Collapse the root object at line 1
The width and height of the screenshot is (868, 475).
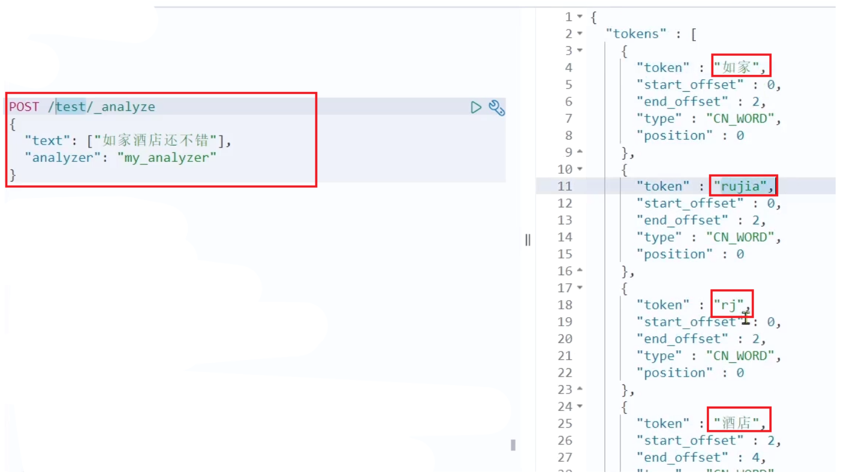pyautogui.click(x=580, y=17)
